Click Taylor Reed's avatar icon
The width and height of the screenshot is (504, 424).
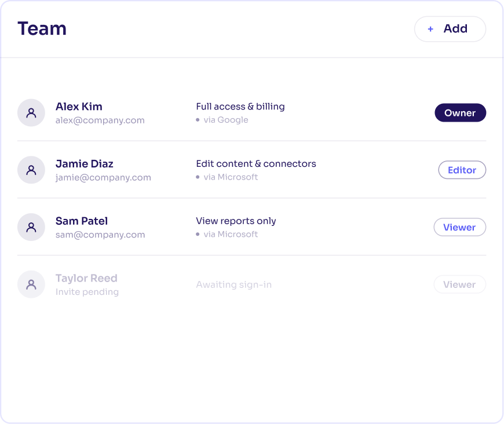pyautogui.click(x=31, y=284)
